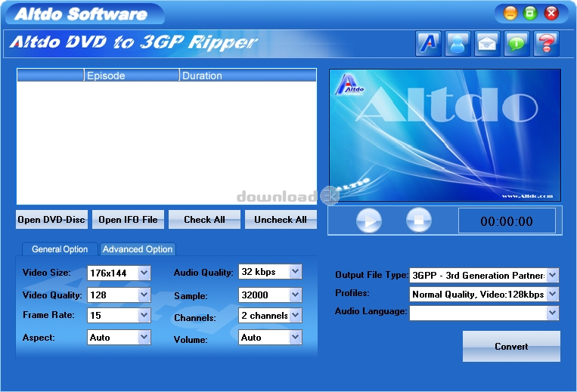
Task: Play the preview video
Action: (x=369, y=221)
